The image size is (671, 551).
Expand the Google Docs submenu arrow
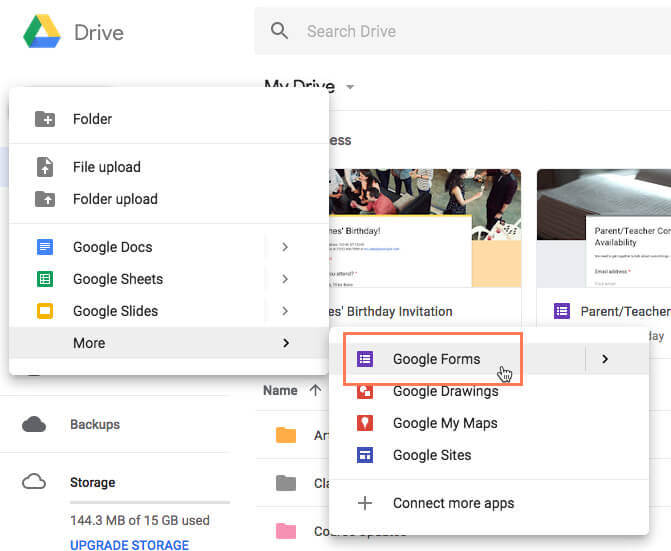pos(285,247)
